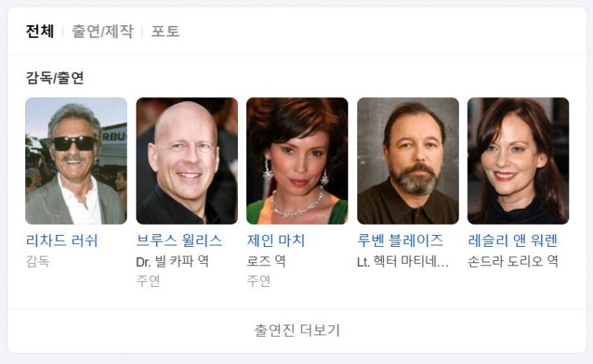Click the 레슬리 앤 워렌 name link
593x364 pixels.
(513, 241)
